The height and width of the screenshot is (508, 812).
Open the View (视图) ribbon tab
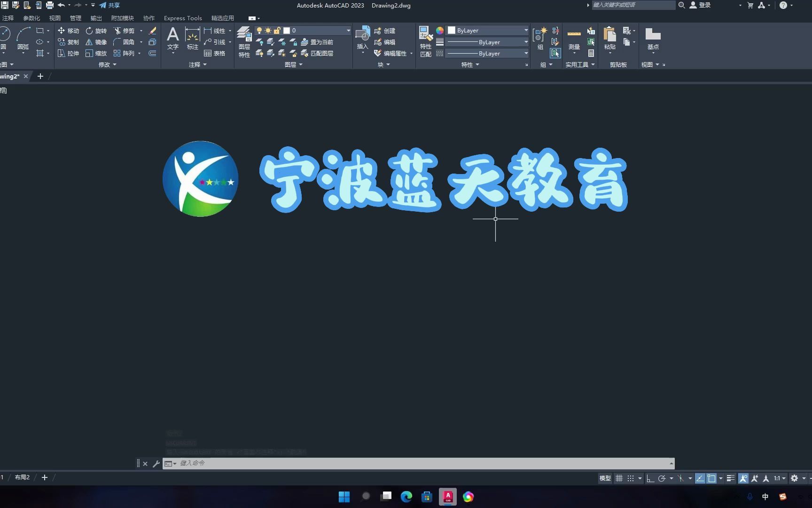[x=55, y=18]
